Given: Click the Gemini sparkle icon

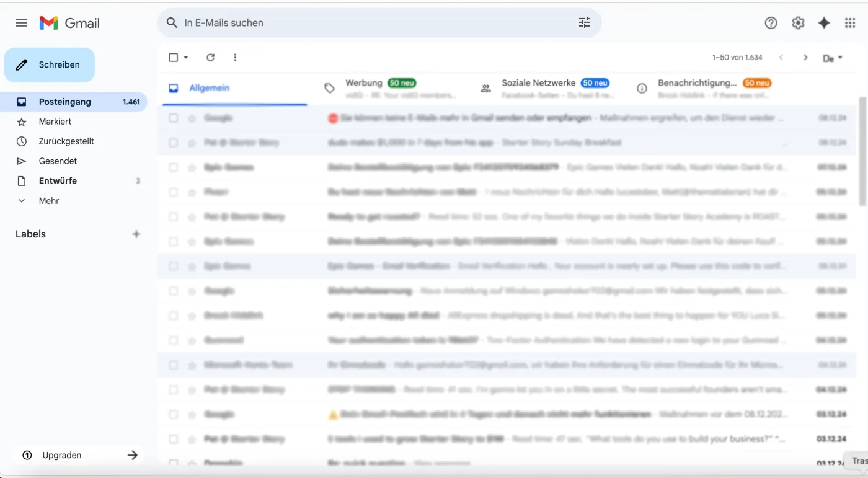Looking at the screenshot, I should (824, 23).
